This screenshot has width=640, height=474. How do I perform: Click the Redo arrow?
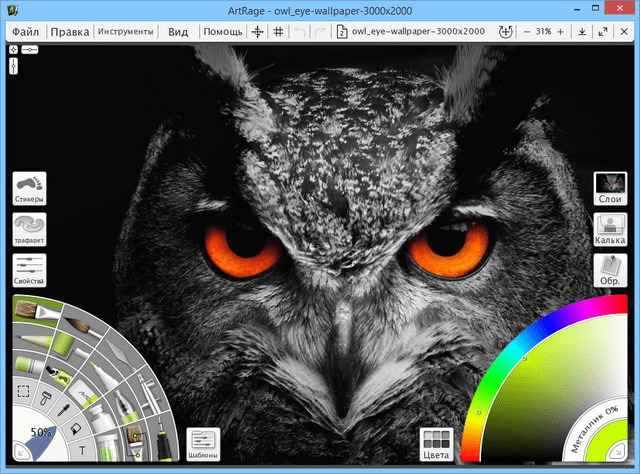[x=320, y=31]
